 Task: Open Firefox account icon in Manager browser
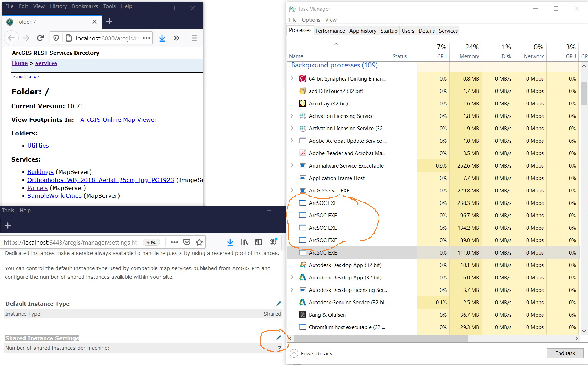[273, 242]
